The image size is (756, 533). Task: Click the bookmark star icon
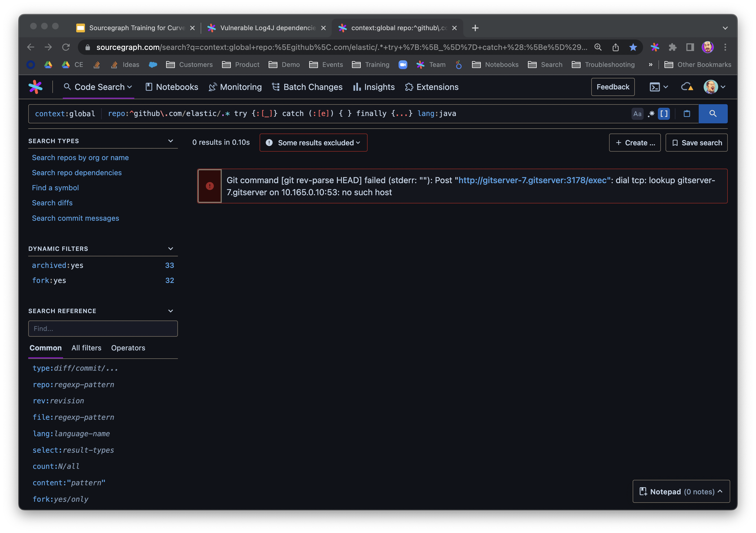pos(633,47)
